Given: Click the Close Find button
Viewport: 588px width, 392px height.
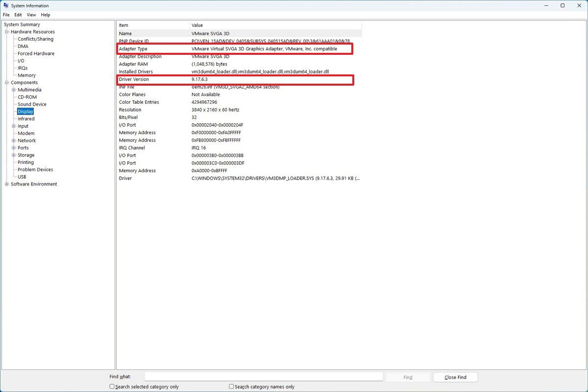Looking at the screenshot, I should point(455,377).
